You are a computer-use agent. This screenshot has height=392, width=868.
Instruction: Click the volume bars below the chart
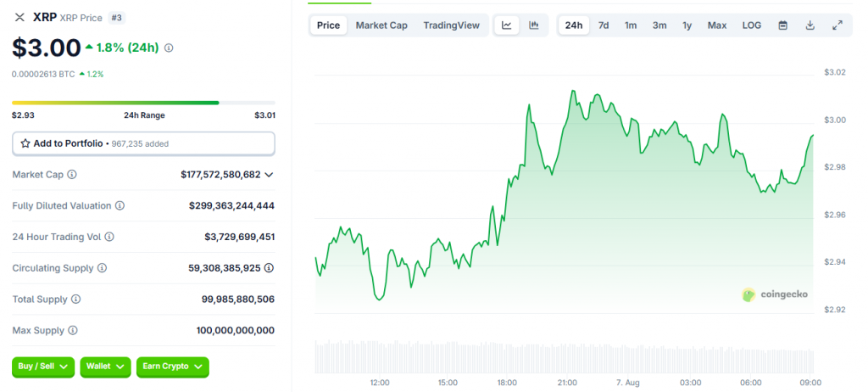coord(564,355)
